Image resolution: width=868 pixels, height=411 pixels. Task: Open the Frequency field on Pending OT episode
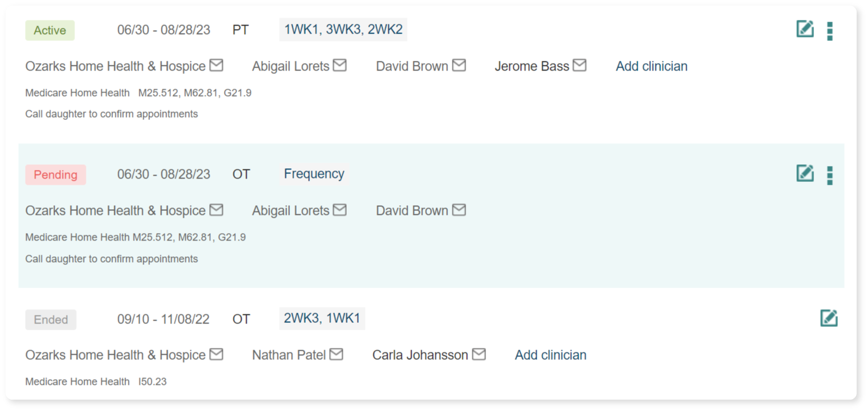coord(314,174)
